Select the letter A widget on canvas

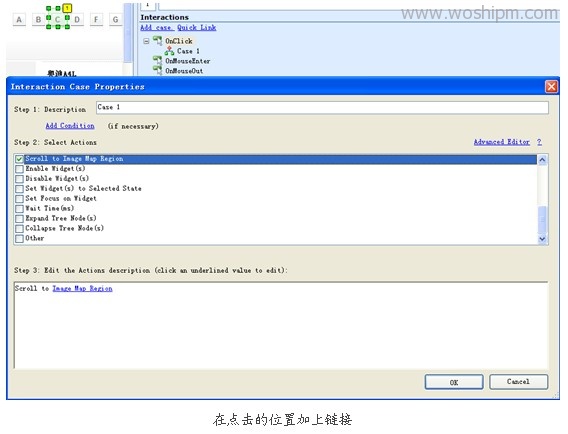pyautogui.click(x=19, y=20)
